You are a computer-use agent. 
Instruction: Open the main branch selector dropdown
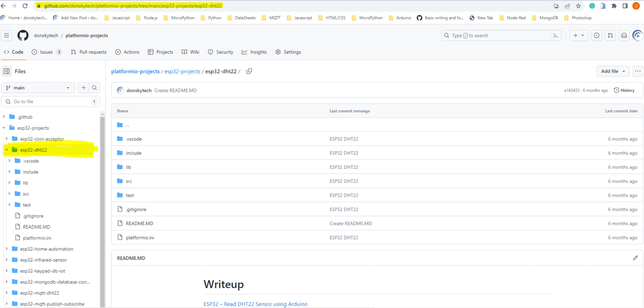click(38, 87)
